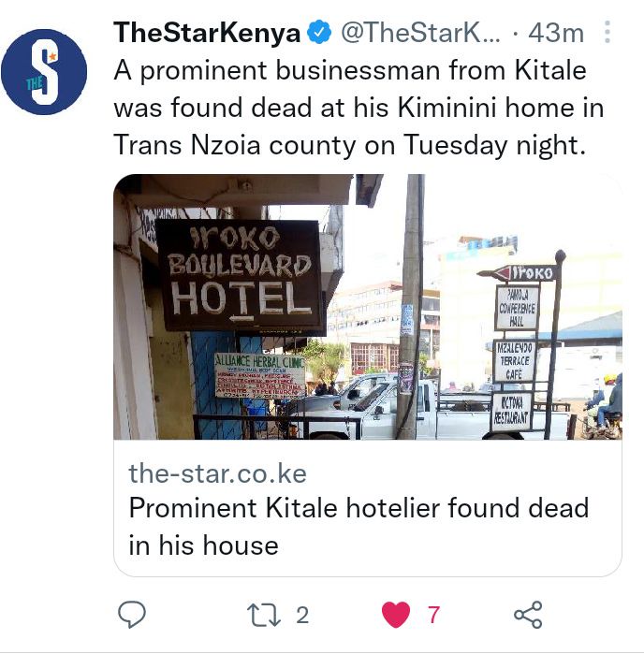Viewport: 644px width, 654px height.
Task: Open the 43m timestamp link
Action: [556, 33]
